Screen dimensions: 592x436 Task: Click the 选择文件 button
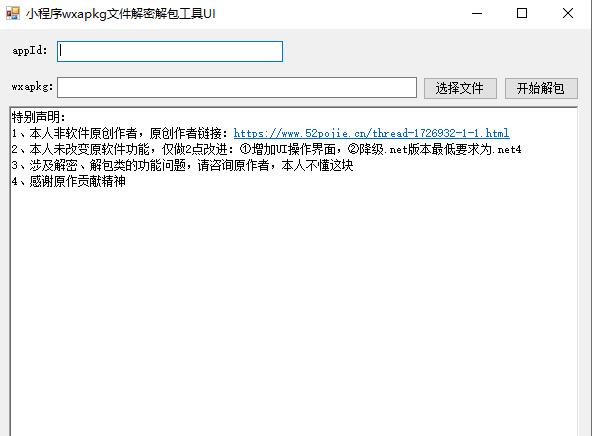tap(460, 88)
